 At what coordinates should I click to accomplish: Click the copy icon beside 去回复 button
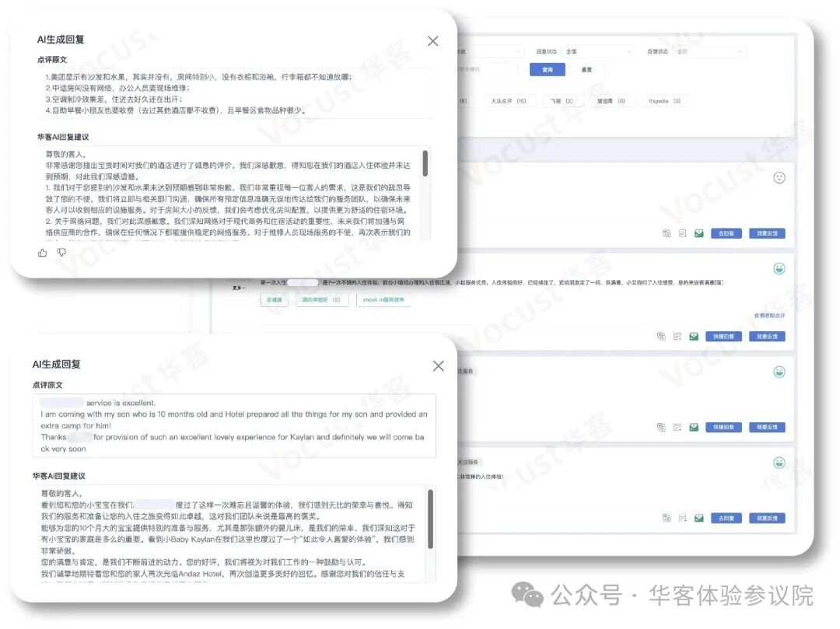665,232
